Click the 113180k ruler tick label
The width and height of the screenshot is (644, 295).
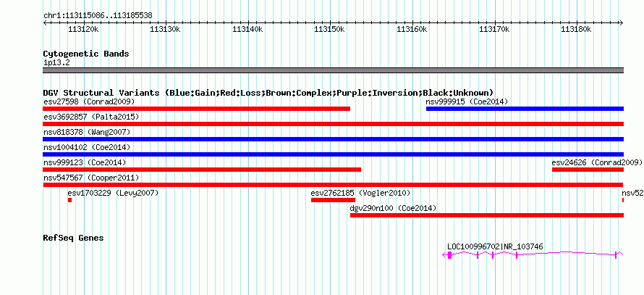(577, 29)
